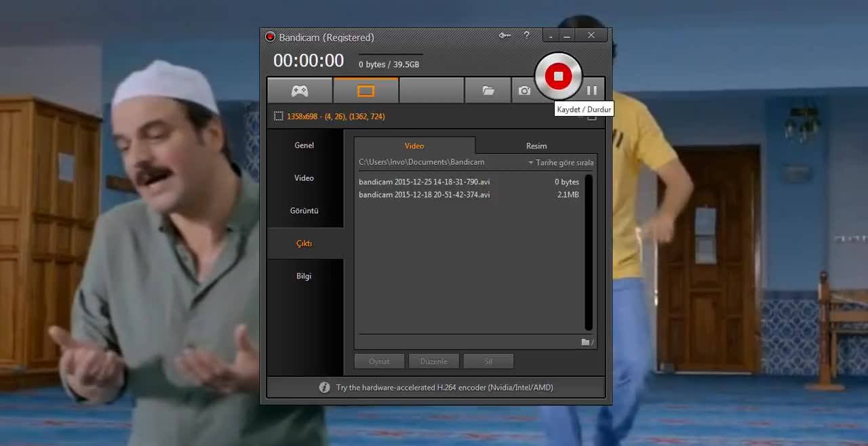This screenshot has height=446, width=868.
Task: Open help via the question mark icon
Action: 527,35
